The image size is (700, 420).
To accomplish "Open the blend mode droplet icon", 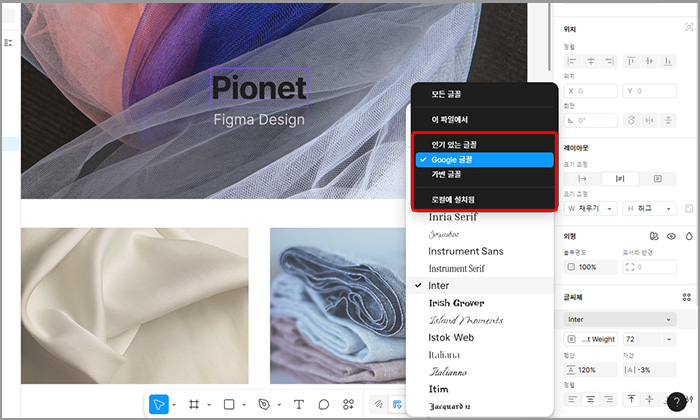I will pyautogui.click(x=689, y=236).
